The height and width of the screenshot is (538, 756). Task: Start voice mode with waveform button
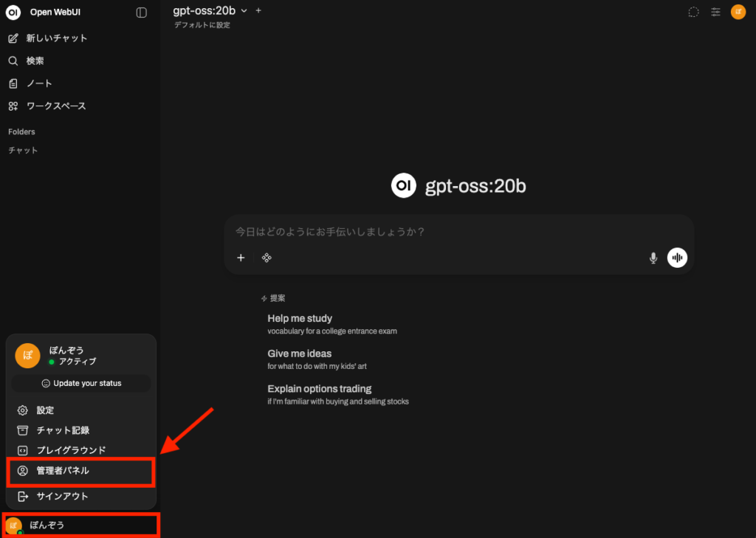(677, 258)
